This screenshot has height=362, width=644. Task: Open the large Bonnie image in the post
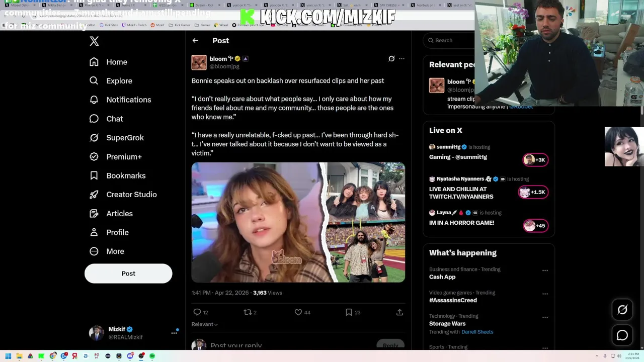[258, 222]
